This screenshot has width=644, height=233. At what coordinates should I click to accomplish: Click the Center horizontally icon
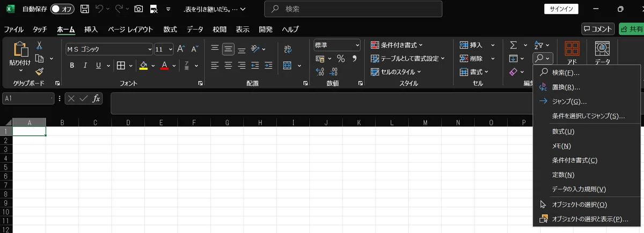[x=228, y=65]
